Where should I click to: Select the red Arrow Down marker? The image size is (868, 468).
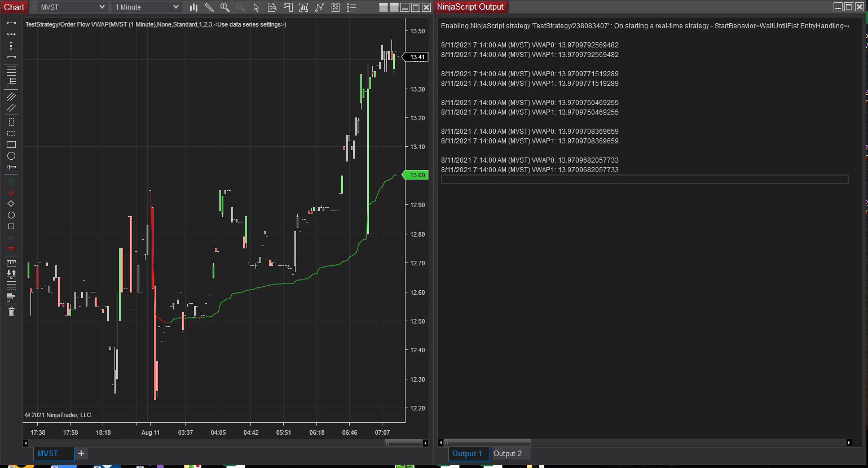tap(11, 193)
